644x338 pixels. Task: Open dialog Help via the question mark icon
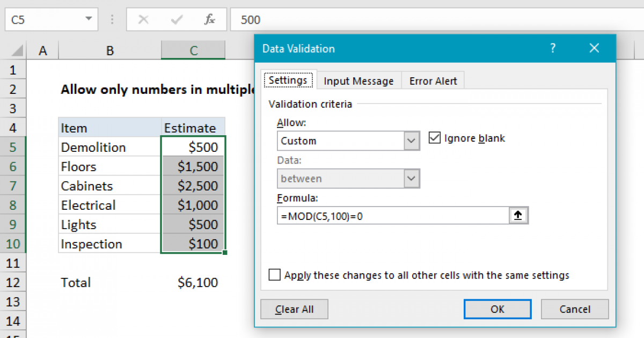553,48
